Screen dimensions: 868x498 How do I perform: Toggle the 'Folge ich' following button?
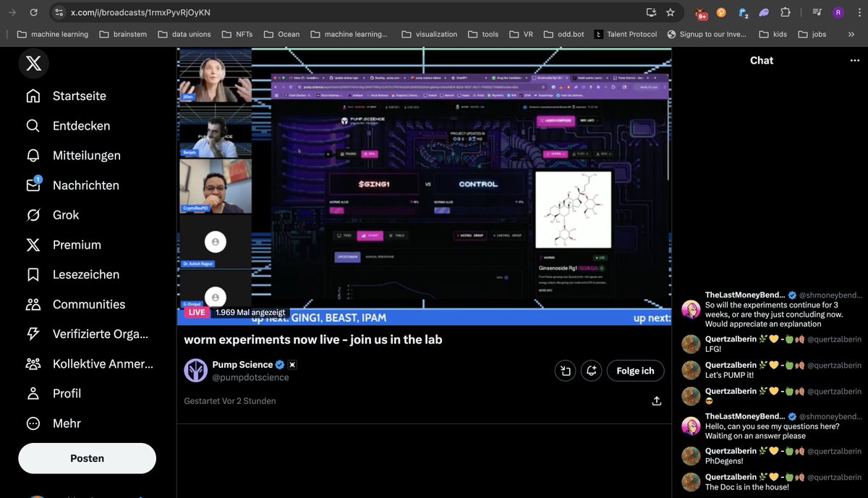click(x=635, y=371)
